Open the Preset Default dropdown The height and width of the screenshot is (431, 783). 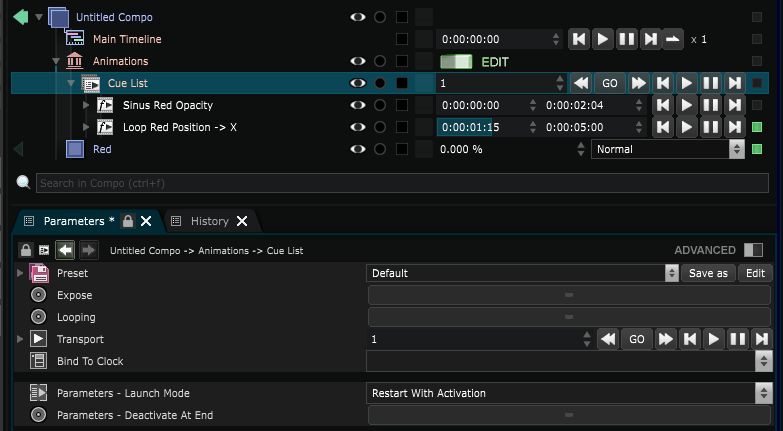click(x=522, y=273)
